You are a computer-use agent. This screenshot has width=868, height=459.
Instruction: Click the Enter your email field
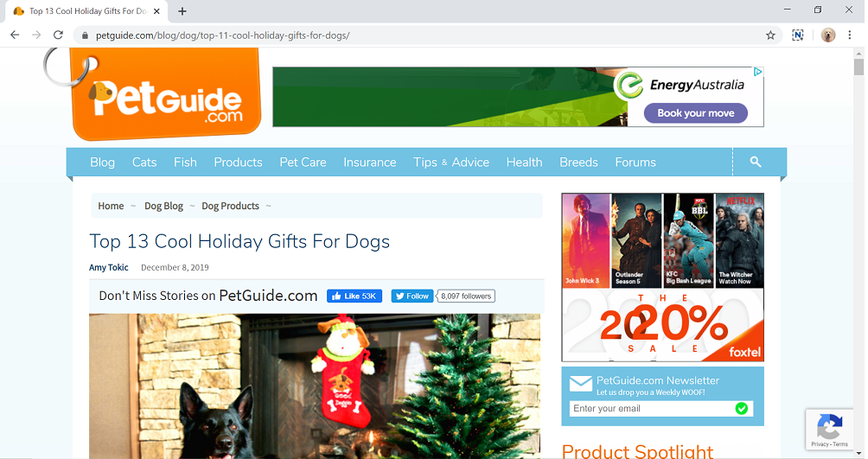652,409
